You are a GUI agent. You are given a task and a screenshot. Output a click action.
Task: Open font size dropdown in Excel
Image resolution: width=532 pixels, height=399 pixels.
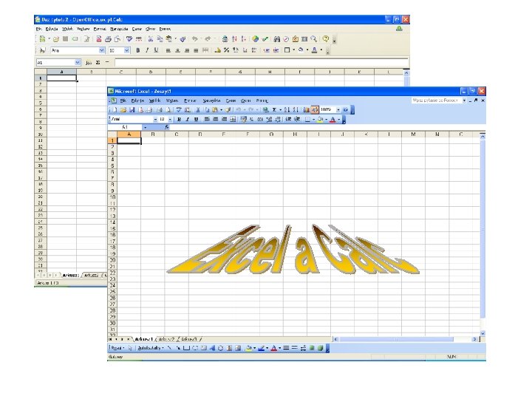tap(170, 119)
